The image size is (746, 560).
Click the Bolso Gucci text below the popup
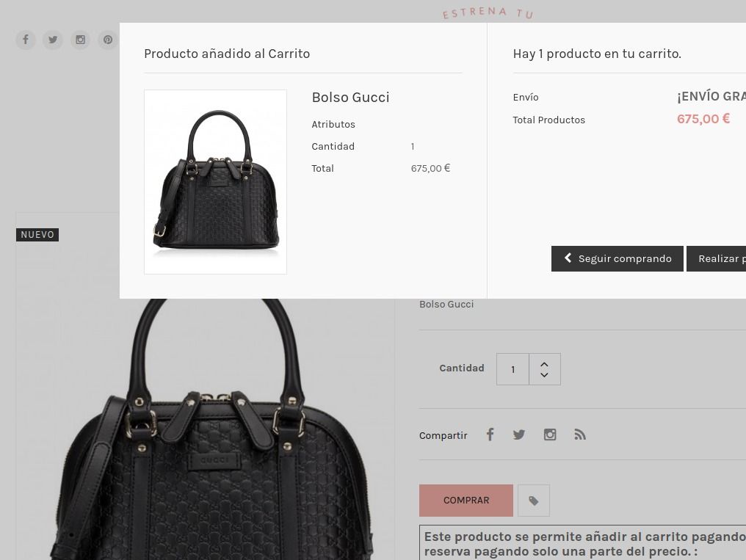point(446,305)
